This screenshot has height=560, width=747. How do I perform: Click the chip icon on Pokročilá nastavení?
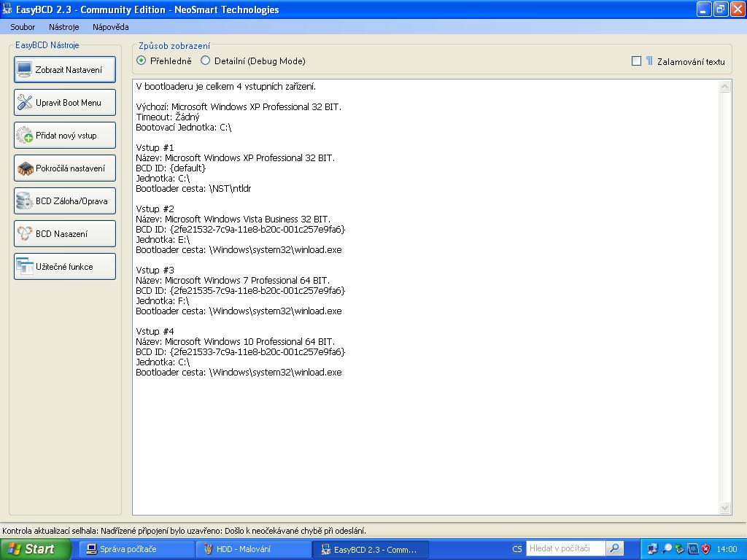pyautogui.click(x=25, y=168)
